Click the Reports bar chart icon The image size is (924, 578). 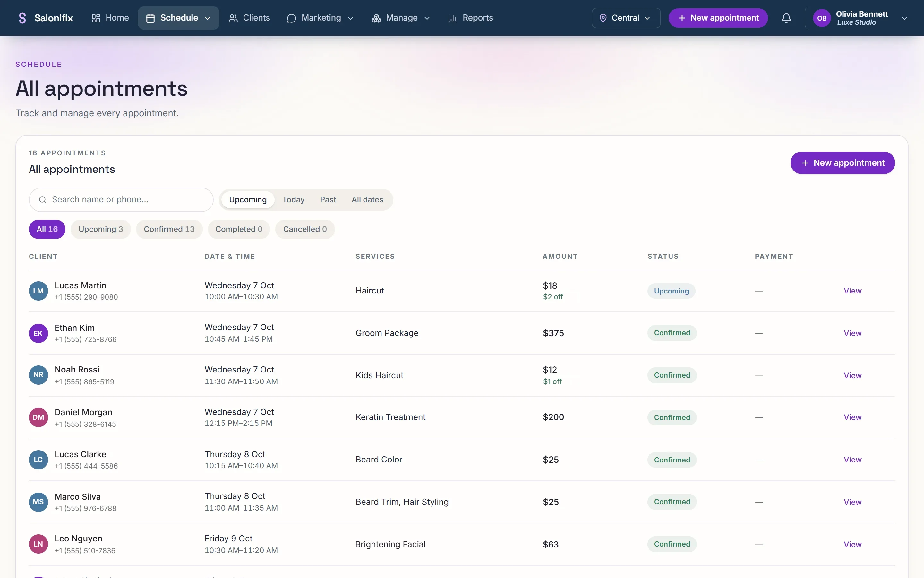tap(452, 18)
